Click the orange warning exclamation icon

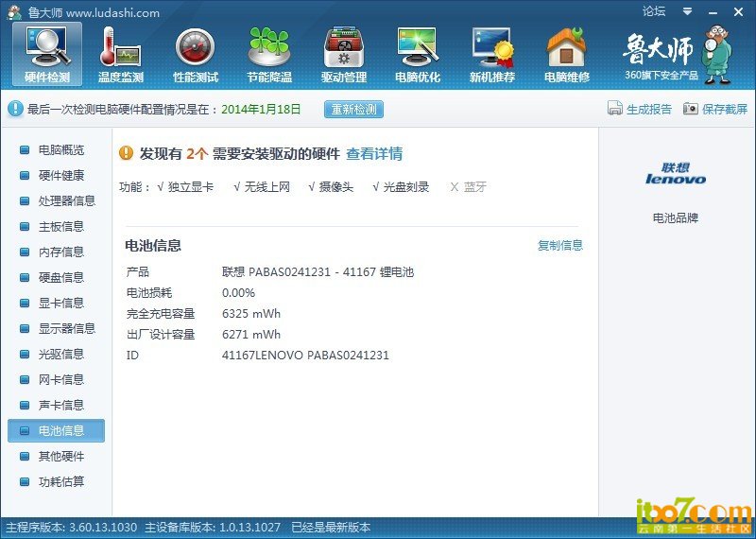click(126, 153)
